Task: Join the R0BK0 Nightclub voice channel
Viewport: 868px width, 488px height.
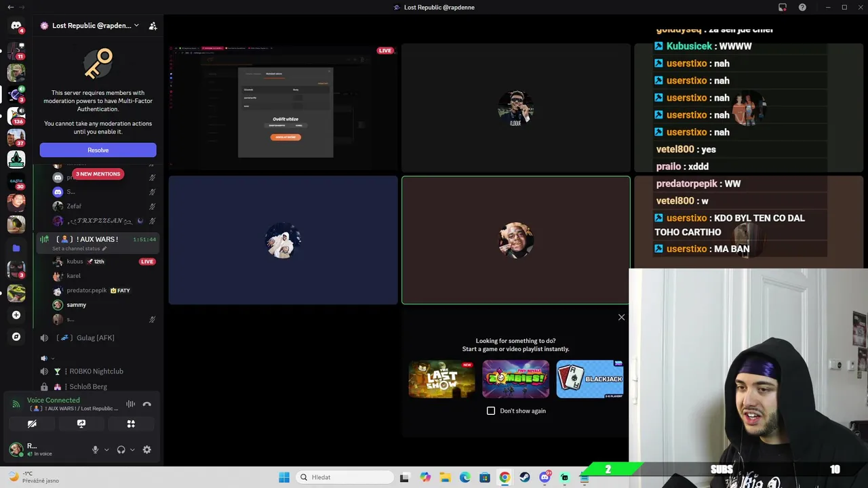Action: tap(97, 371)
